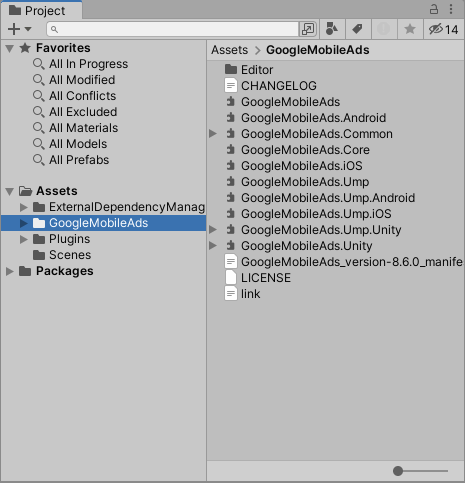465x483 pixels.
Task: Select All Materials saved search
Action: click(84, 128)
